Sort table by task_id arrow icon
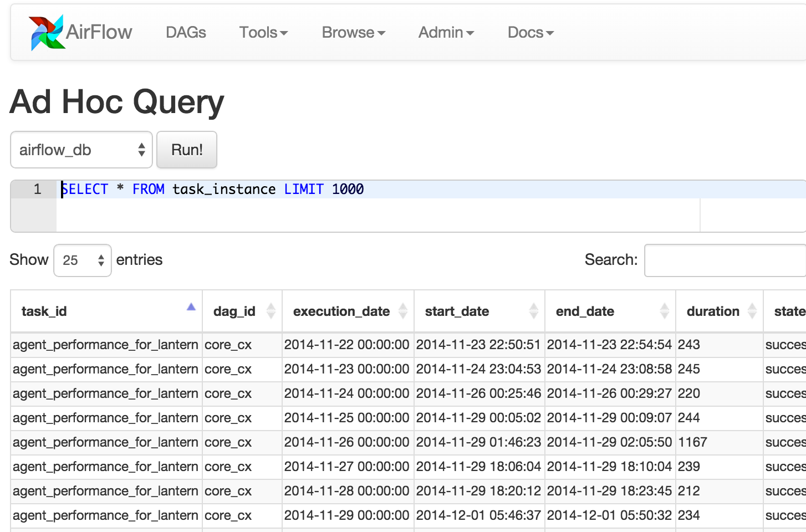806x532 pixels. (x=191, y=307)
